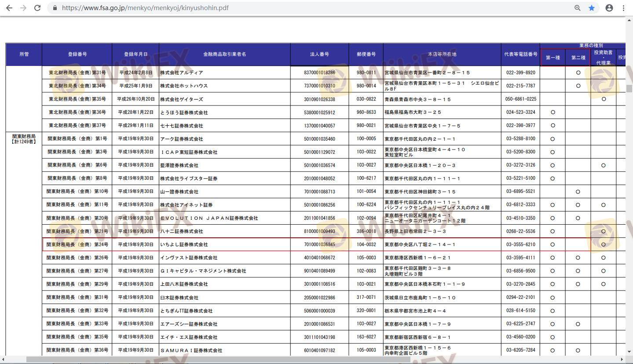Click registration number 東北財務局長（金商）第31号
Viewport: 633px width, 364px height.
77,73
